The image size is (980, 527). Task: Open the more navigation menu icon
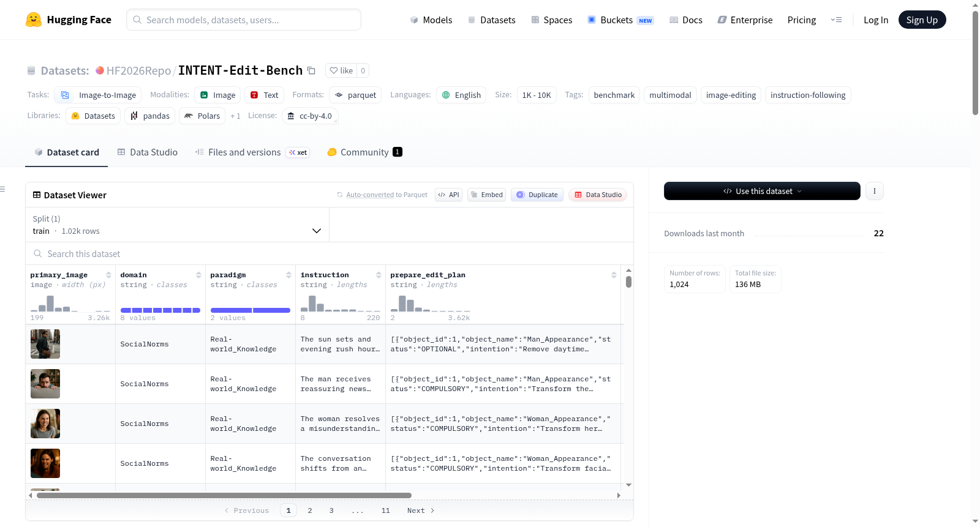coord(836,20)
